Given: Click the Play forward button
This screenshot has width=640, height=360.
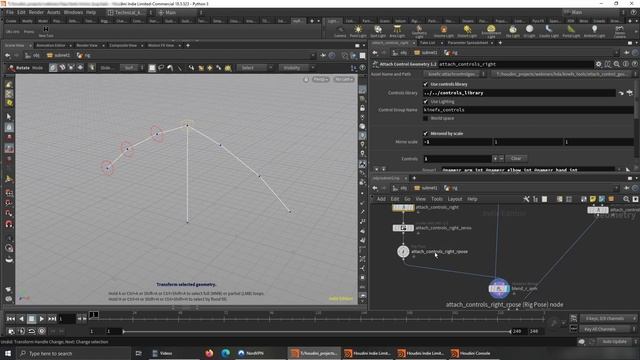Looking at the screenshot, I should coord(42,318).
